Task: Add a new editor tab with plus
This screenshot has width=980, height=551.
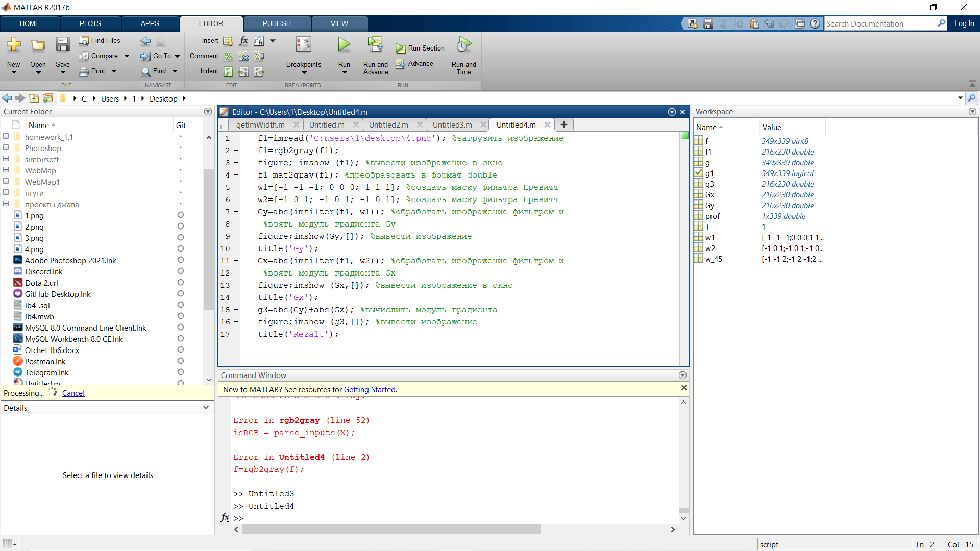Action: click(x=564, y=124)
